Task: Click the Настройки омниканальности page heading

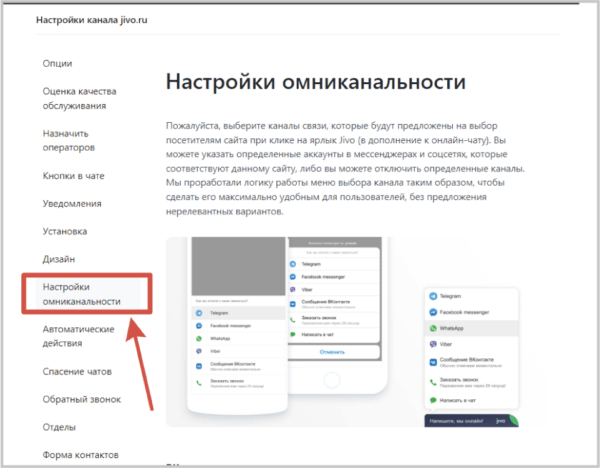Action: (x=316, y=82)
